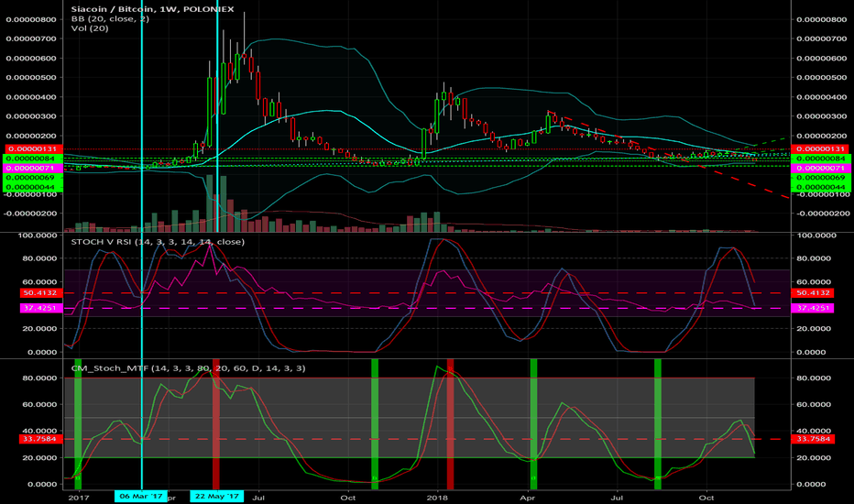
Task: Click the 0.00000800 tick on right price scale
Action: (x=822, y=19)
